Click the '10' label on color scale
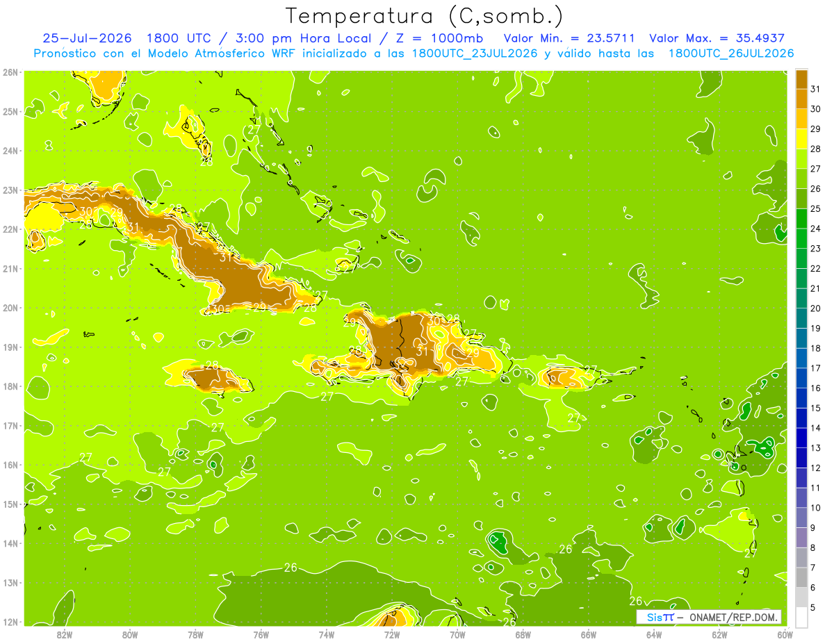The image size is (834, 644). coord(816,508)
